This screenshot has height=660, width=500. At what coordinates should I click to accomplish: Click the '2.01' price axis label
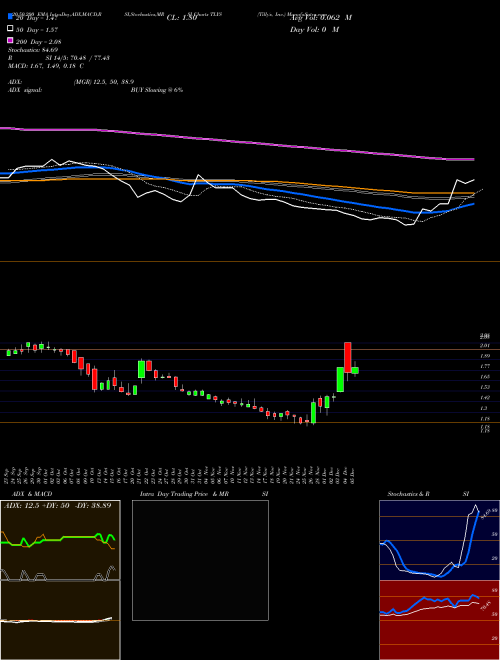[x=485, y=345]
